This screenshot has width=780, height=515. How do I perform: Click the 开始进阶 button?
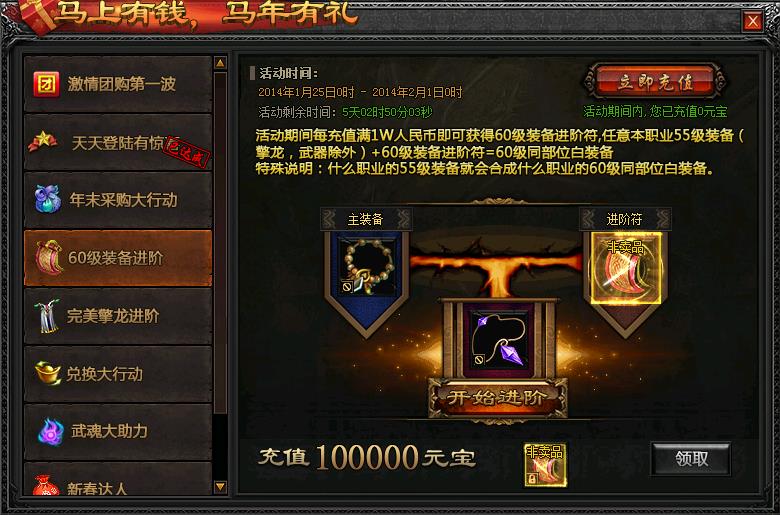[x=497, y=398]
